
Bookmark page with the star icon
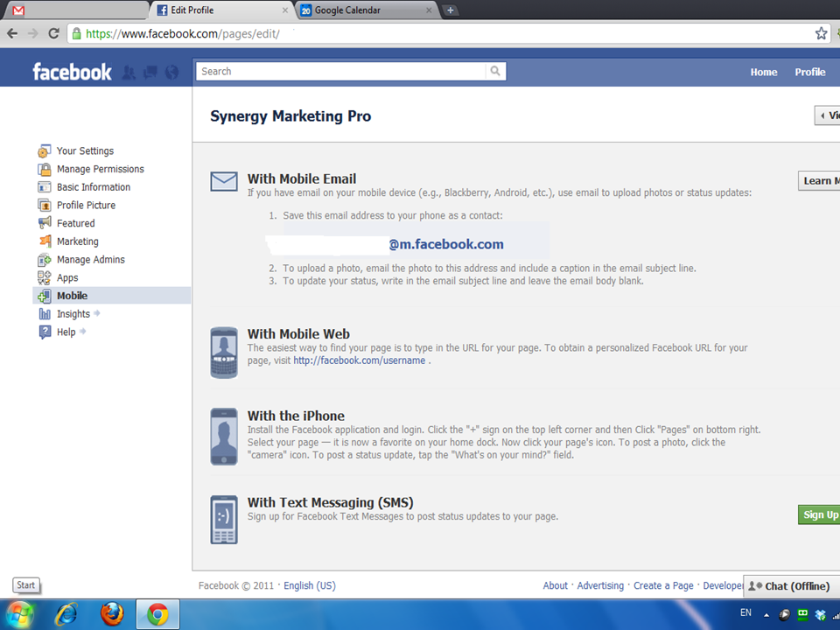[x=821, y=34]
